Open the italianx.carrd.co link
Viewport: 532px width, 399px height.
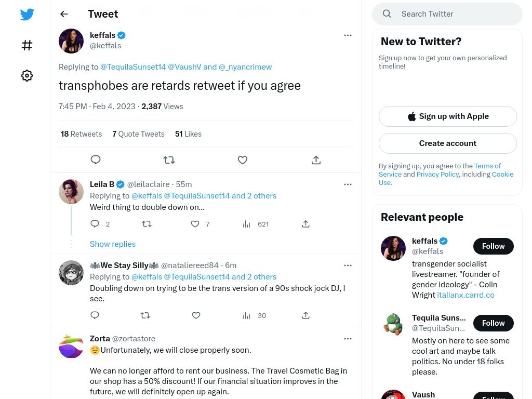[465, 295]
